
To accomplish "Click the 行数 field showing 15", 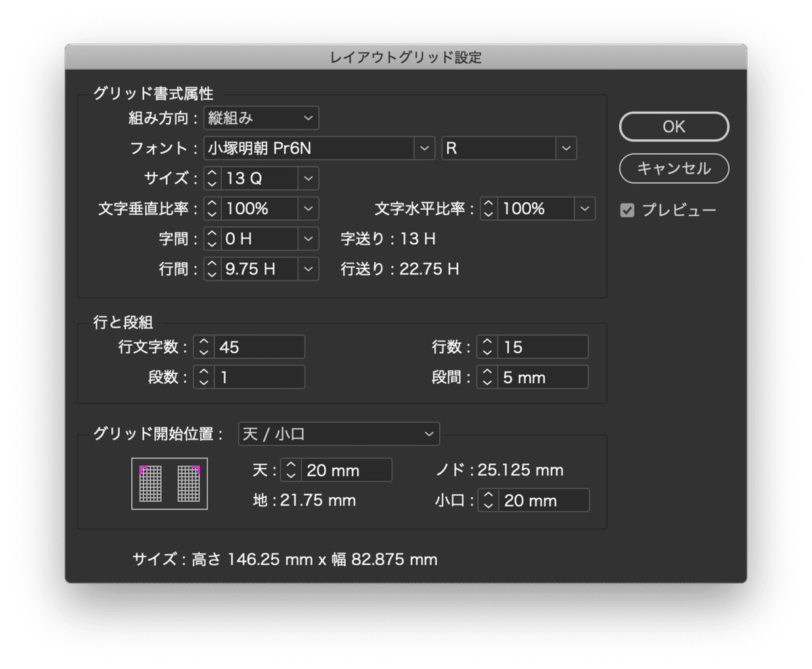I will 543,346.
